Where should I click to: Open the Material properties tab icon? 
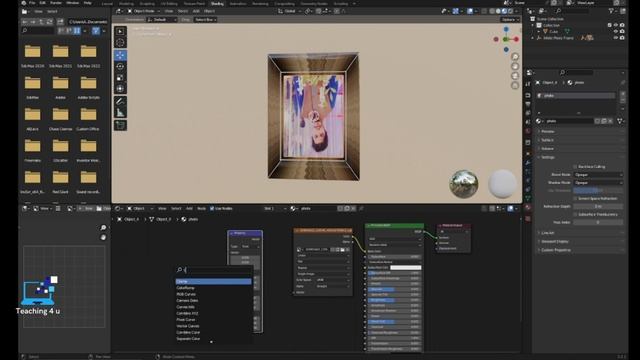[528, 207]
